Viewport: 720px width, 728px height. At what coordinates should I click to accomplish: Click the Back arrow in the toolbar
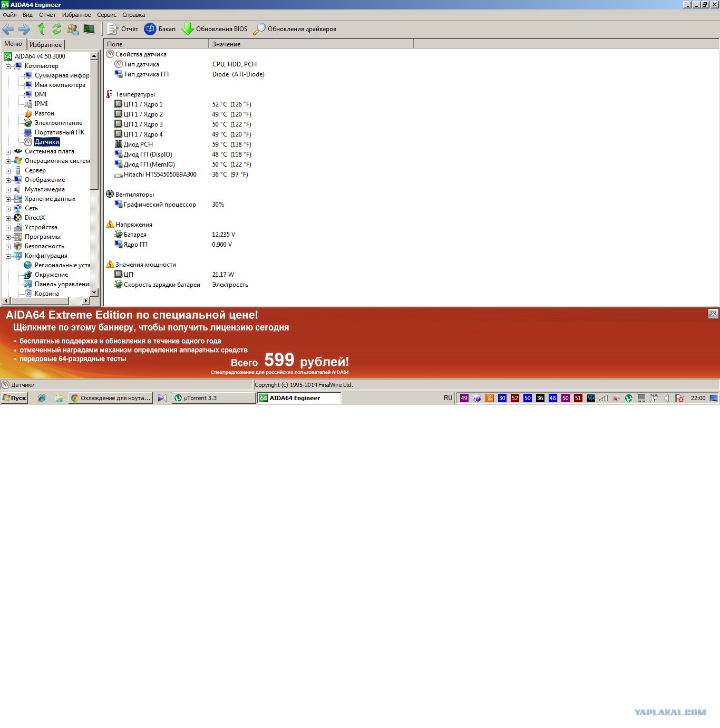click(x=8, y=29)
